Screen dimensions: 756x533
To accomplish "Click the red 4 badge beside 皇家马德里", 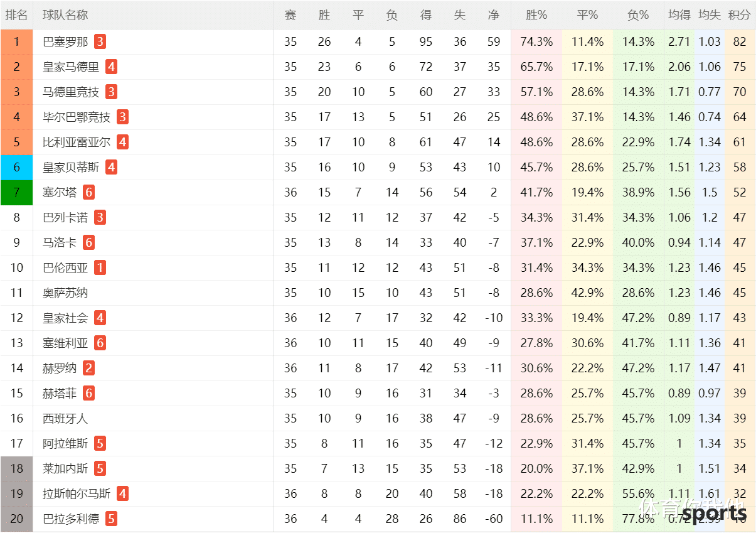I will [111, 67].
